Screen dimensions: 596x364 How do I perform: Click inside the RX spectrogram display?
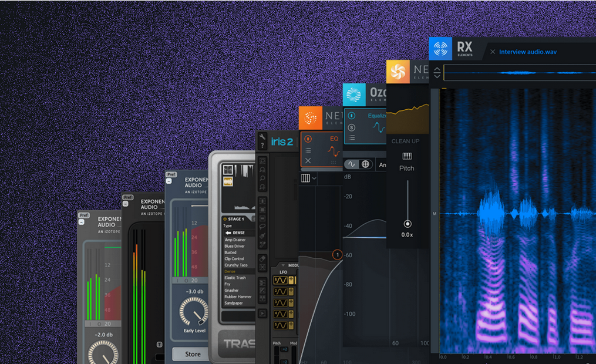pos(518,220)
